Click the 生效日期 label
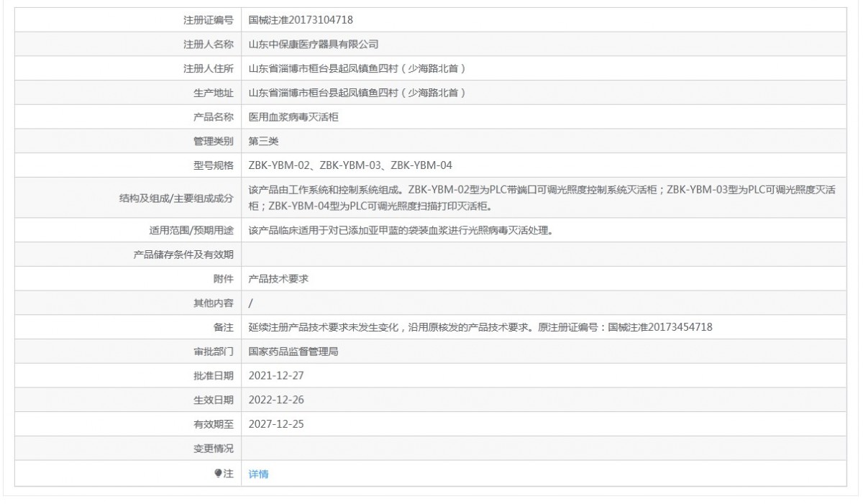 (214, 400)
